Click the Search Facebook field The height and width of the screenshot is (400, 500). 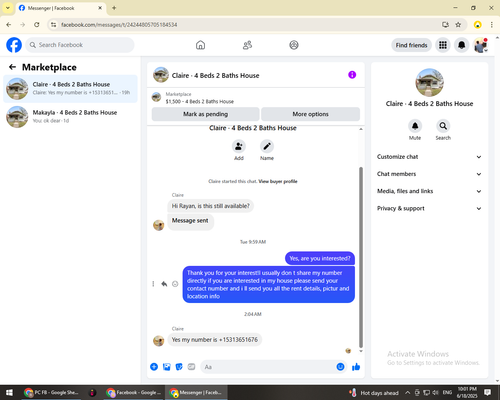(80, 45)
